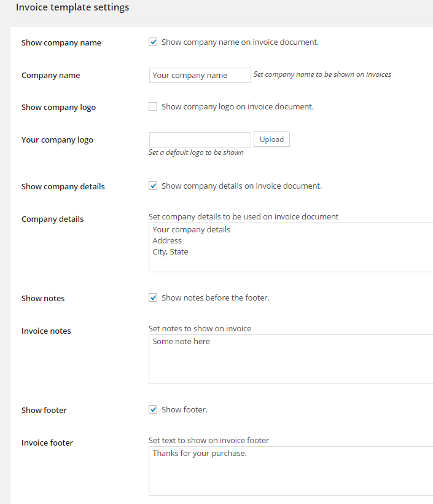Enable the Show company logo checkbox

pyautogui.click(x=153, y=106)
